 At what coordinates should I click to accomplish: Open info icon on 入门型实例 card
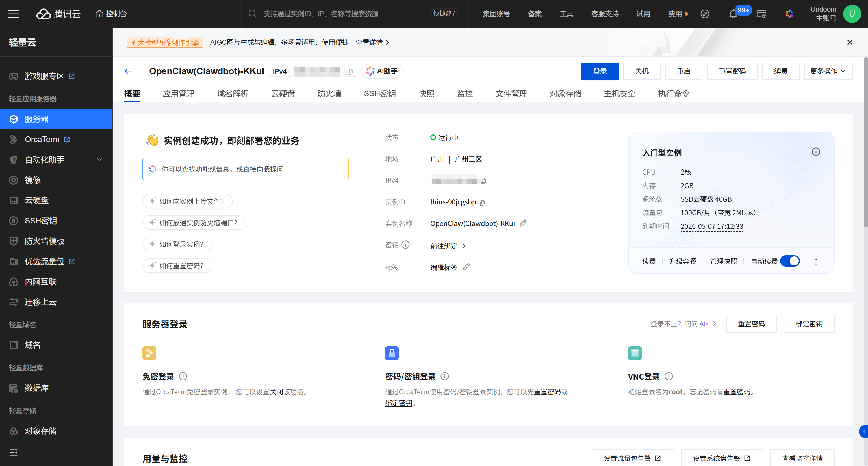click(x=815, y=152)
